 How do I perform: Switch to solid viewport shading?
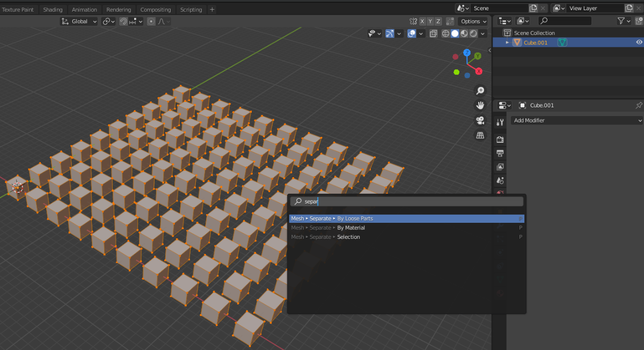tap(455, 33)
